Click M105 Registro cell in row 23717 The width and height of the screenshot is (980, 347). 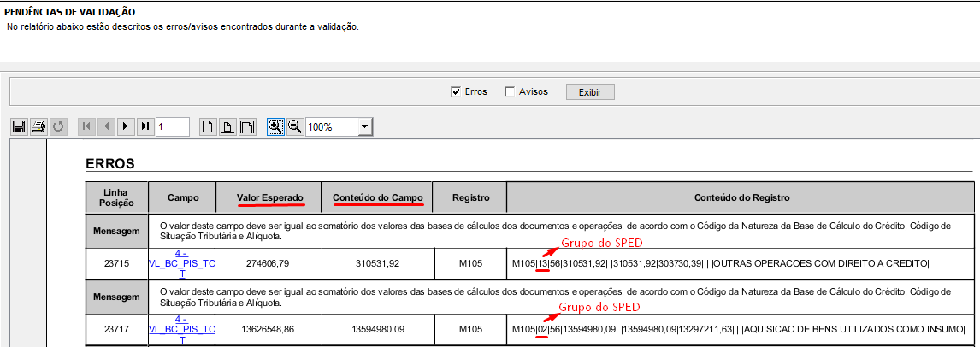469,330
